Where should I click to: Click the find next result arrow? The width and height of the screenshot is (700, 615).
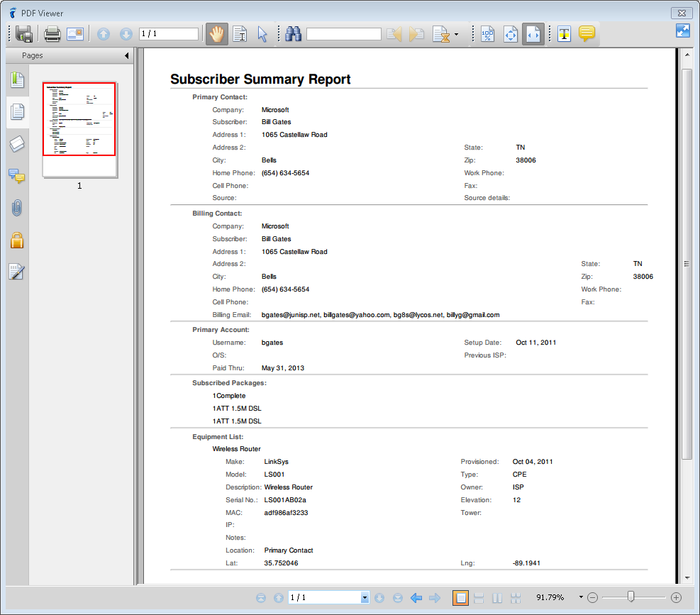[416, 34]
